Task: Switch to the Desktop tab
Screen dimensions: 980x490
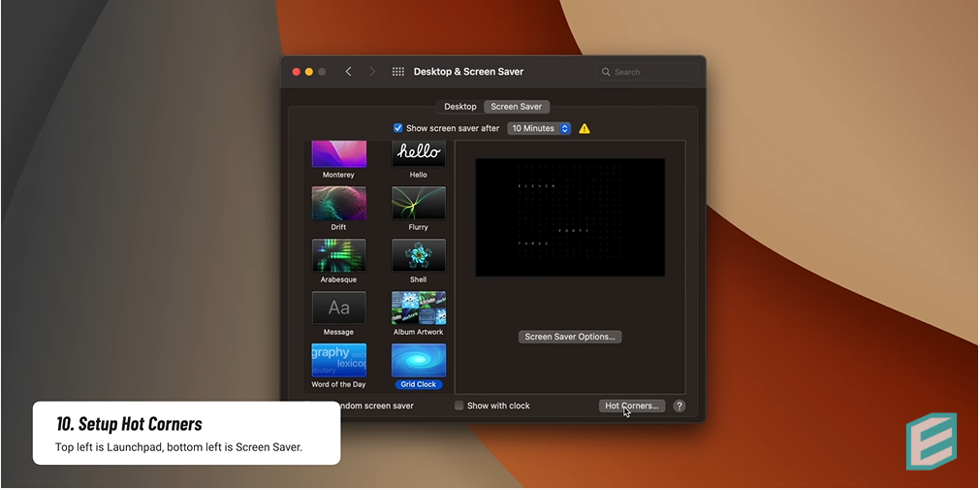Action: (x=460, y=107)
